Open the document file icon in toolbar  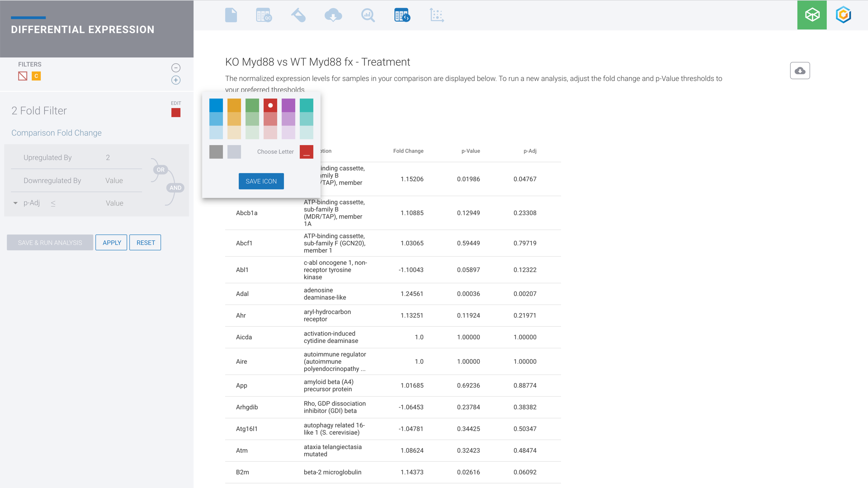point(231,15)
